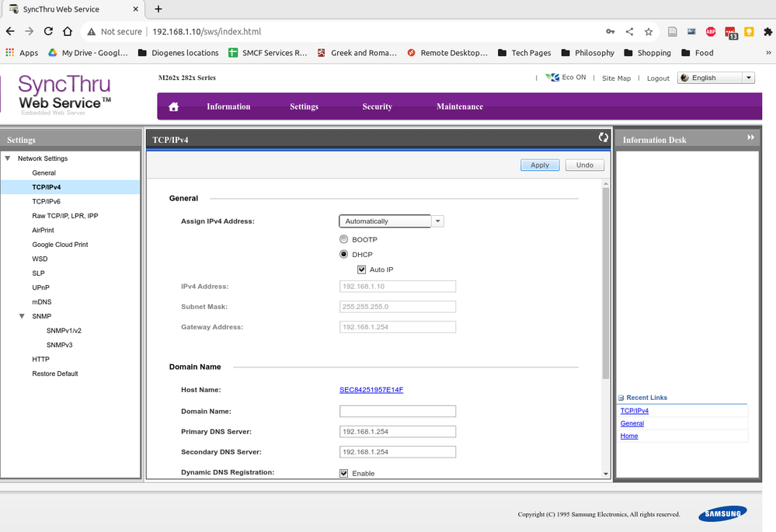Toggle the Auto IP checkbox
This screenshot has height=532, width=776.
(x=361, y=269)
